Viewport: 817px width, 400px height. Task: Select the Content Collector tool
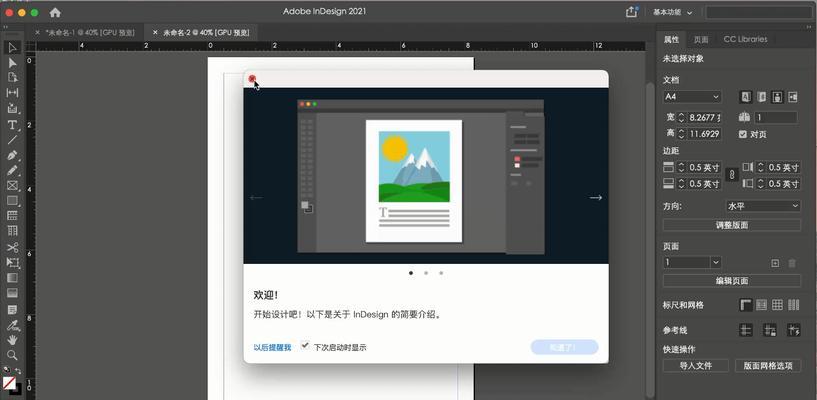tap(13, 108)
